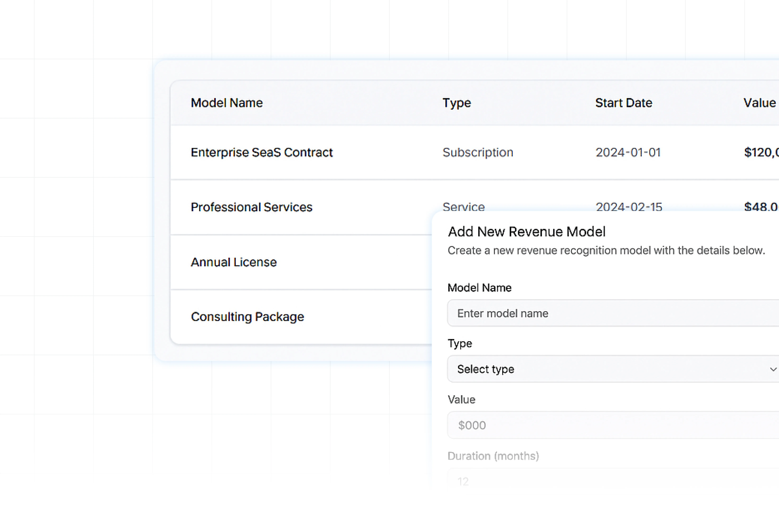Click the Type column header
Viewport: 779px width, 532px height.
(457, 103)
